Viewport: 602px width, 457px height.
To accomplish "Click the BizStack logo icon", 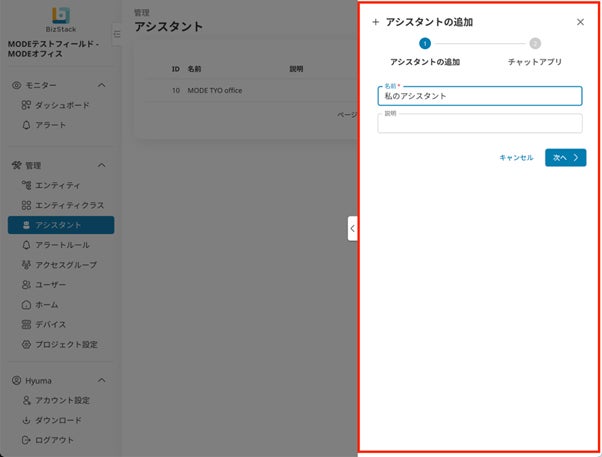I will (x=61, y=15).
